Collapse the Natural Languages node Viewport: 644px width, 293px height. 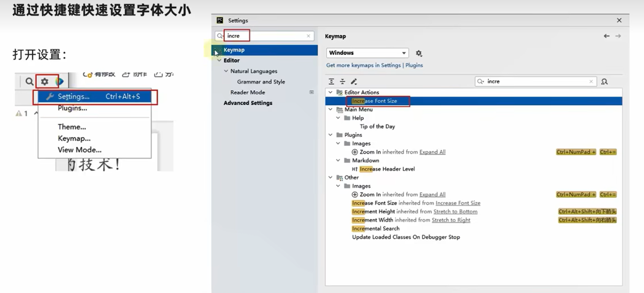coord(226,71)
